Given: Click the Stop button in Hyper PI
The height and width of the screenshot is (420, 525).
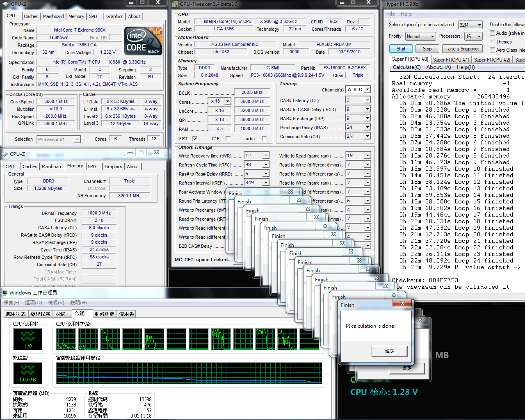Looking at the screenshot, I should 427,48.
